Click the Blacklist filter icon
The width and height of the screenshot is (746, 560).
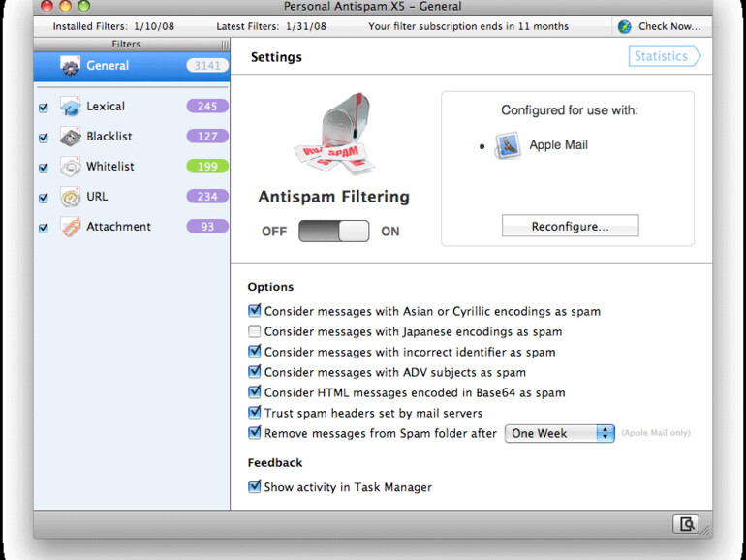click(x=71, y=137)
